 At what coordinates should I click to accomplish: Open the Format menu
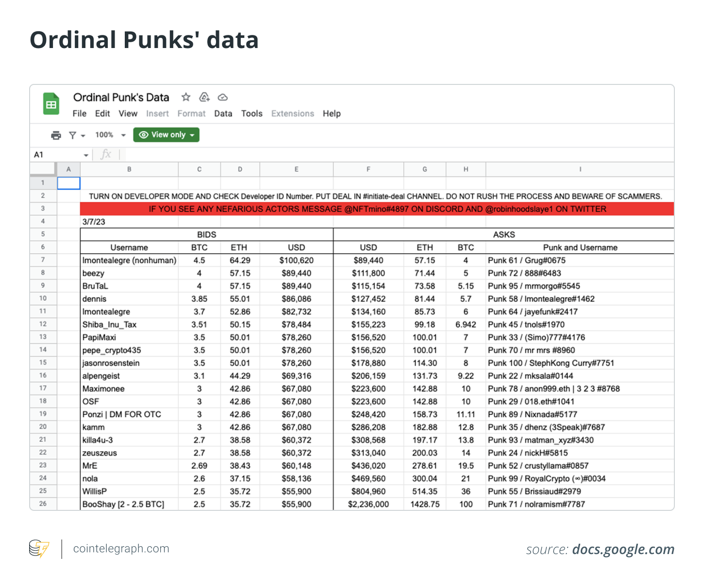coord(191,114)
